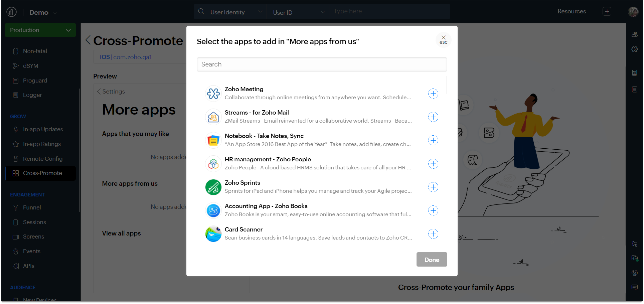644x304 pixels.
Task: Go to Events page
Action: tap(31, 251)
